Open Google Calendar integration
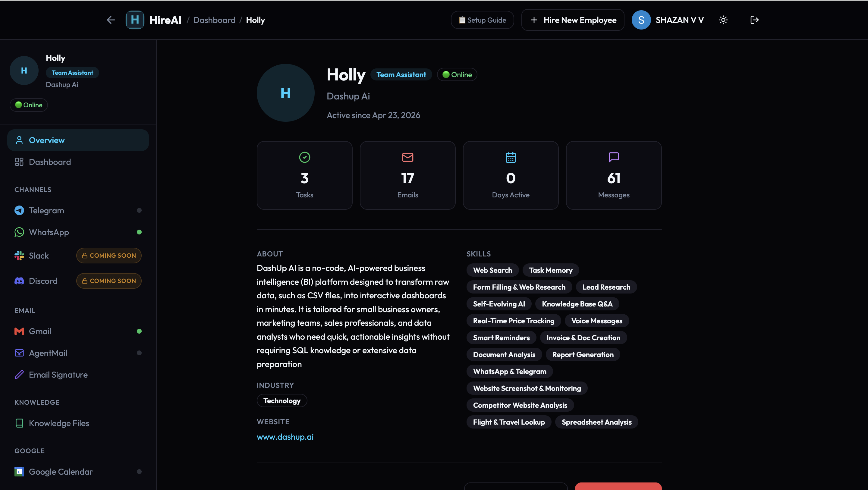 click(61, 472)
